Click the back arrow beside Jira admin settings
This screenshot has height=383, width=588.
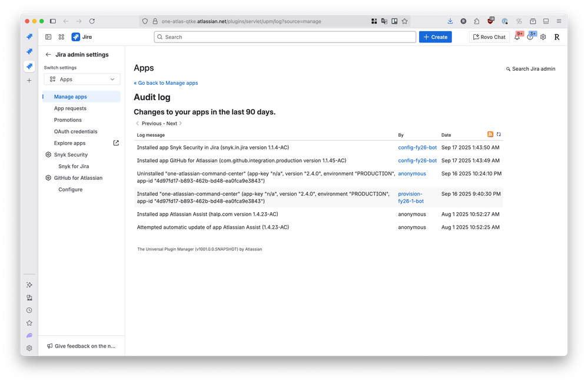[48, 55]
